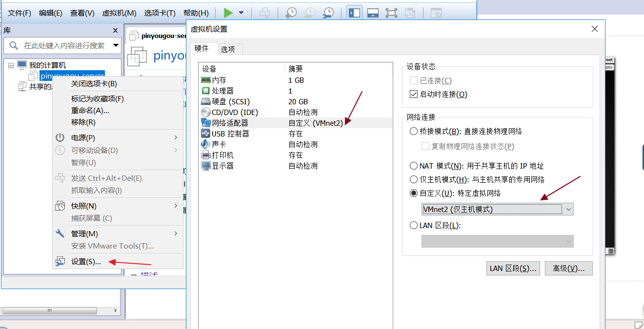Click the revert to snapshot icon
Viewport: 644px width, 329px height.
309,13
